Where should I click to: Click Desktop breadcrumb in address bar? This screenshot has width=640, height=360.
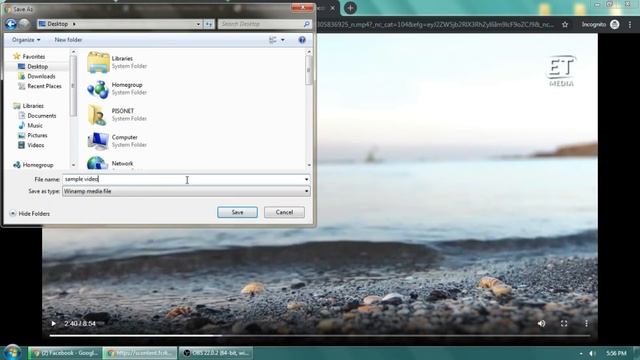pyautogui.click(x=58, y=24)
